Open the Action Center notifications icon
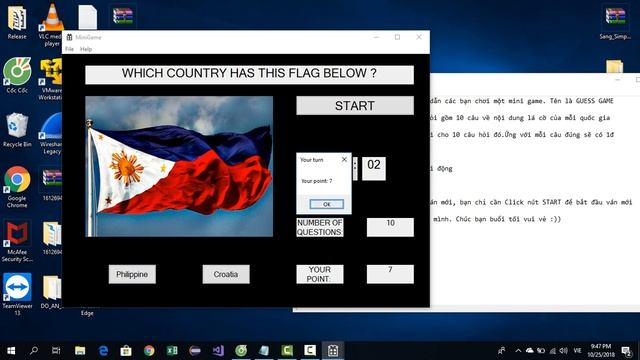 pos(627,351)
